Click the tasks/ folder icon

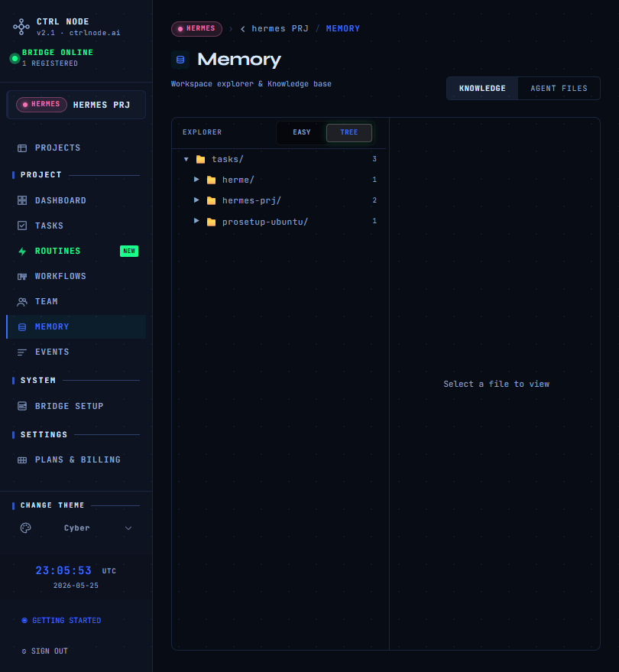[x=200, y=160]
